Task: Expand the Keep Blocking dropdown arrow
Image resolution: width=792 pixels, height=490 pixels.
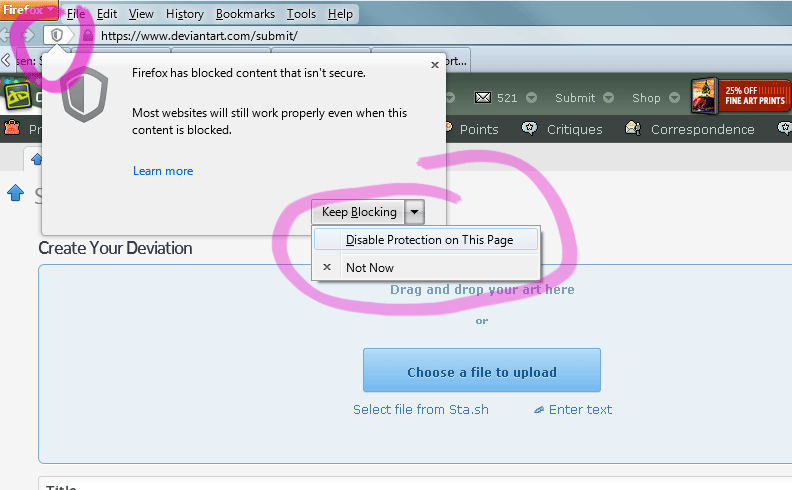Action: click(414, 212)
